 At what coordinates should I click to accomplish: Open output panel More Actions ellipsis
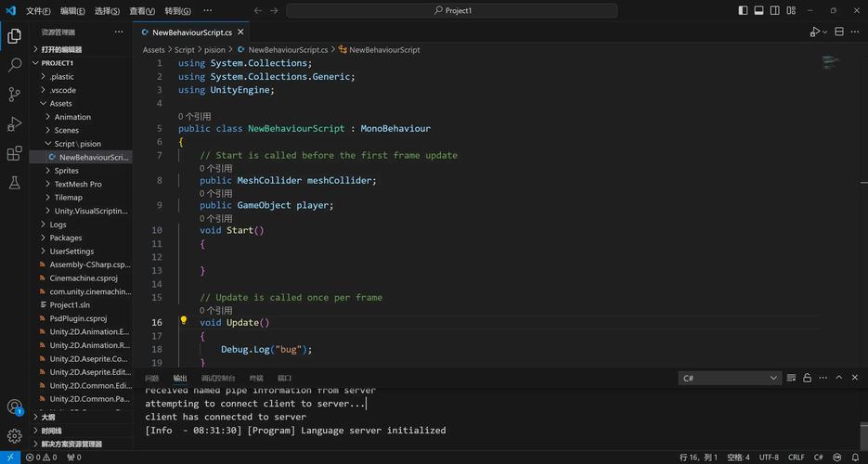point(823,378)
